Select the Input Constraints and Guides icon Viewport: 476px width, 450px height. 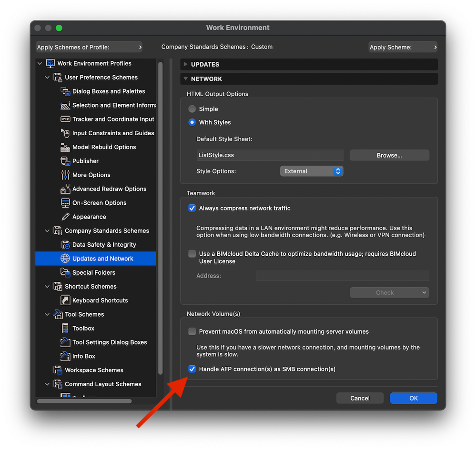pyautogui.click(x=65, y=133)
